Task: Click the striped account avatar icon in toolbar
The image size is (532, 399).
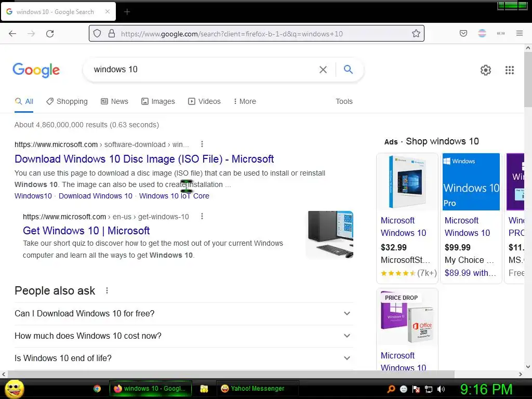Action: (482, 33)
